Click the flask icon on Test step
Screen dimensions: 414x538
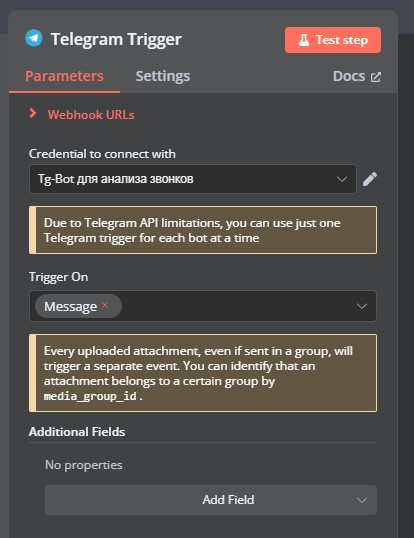[304, 40]
